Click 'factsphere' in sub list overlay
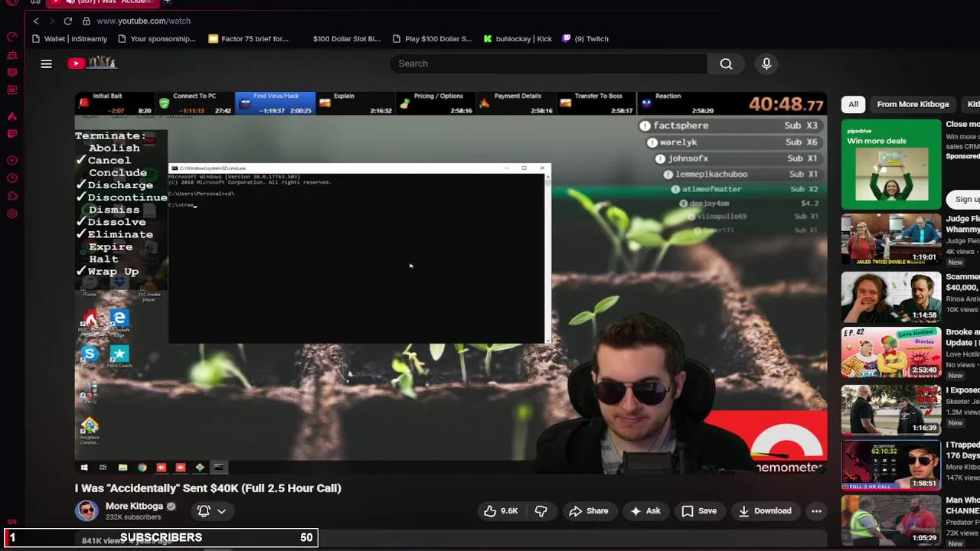Screen dimensions: 980x551 681,126
